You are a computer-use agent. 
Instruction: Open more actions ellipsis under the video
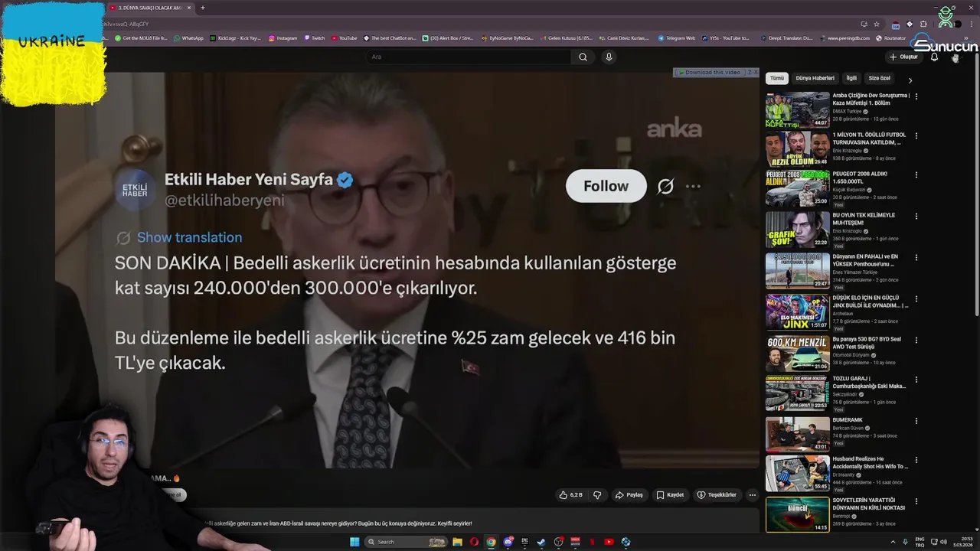[752, 495]
